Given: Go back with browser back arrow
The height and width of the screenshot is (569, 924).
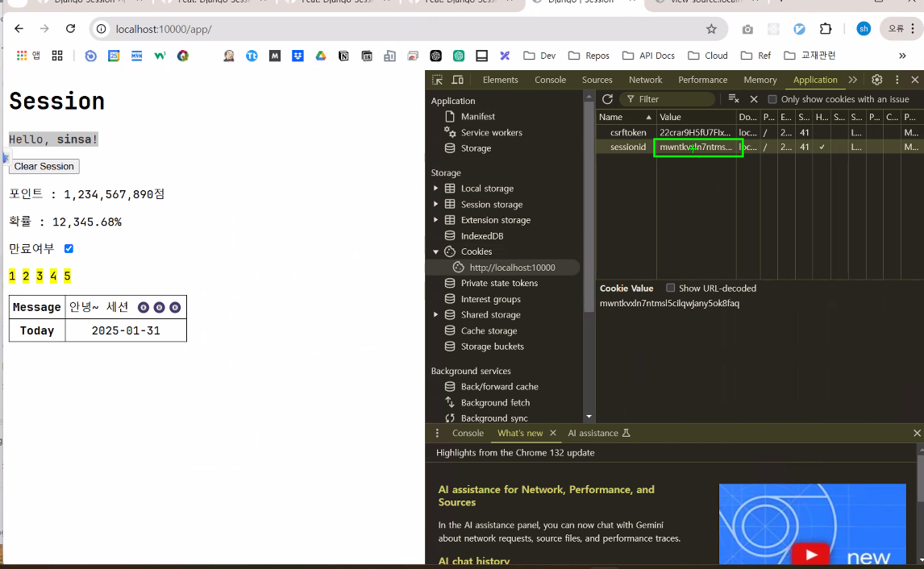Looking at the screenshot, I should 19,29.
